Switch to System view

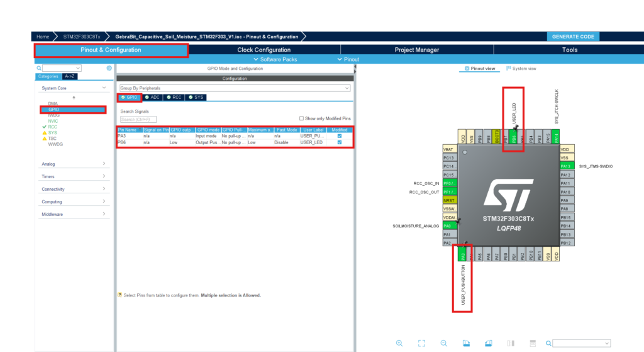[x=521, y=69]
